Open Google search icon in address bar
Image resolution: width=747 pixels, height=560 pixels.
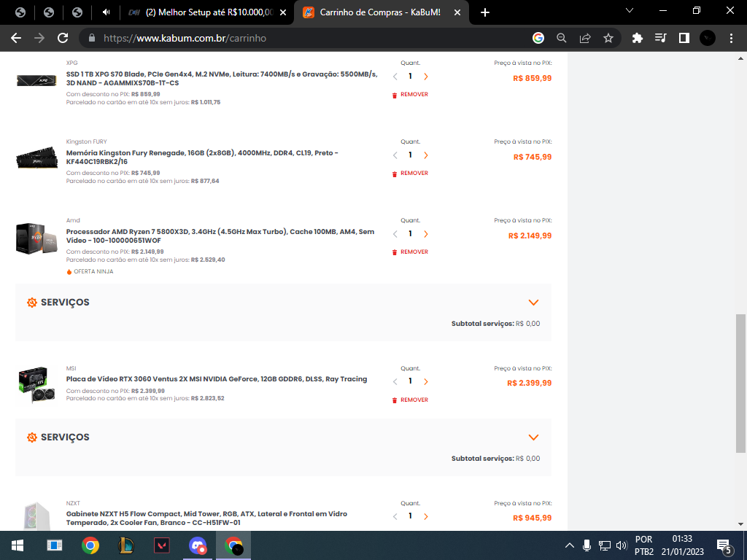click(x=538, y=38)
